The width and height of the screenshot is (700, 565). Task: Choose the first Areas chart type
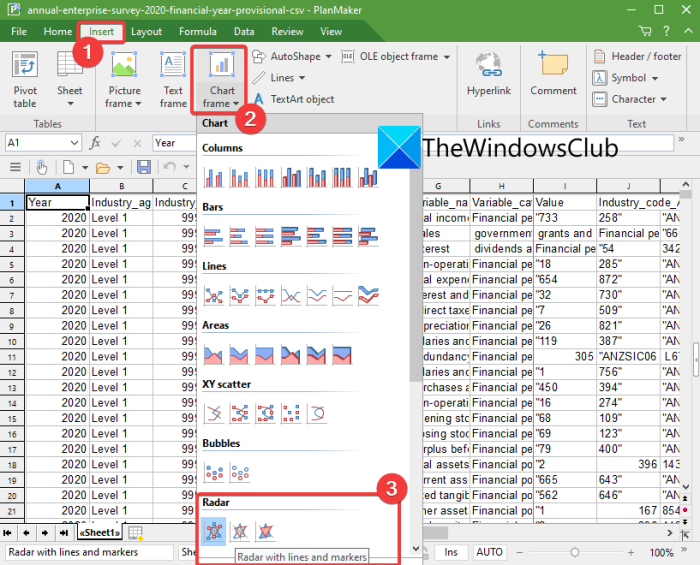pos(213,355)
